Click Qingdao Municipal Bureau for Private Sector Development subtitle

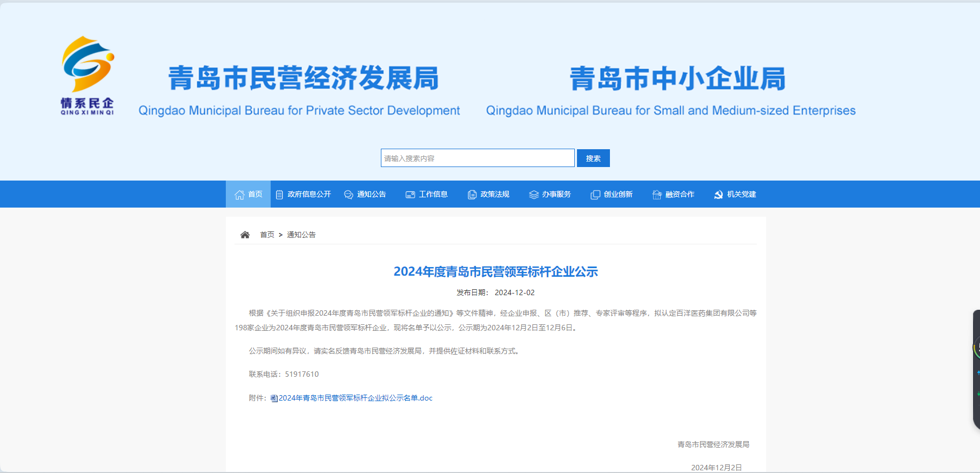click(x=299, y=110)
